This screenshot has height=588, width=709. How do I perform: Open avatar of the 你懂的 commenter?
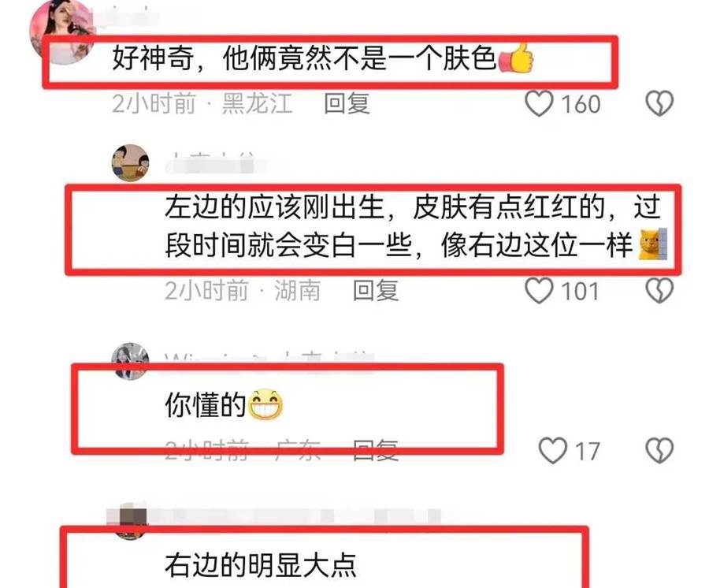[130, 361]
